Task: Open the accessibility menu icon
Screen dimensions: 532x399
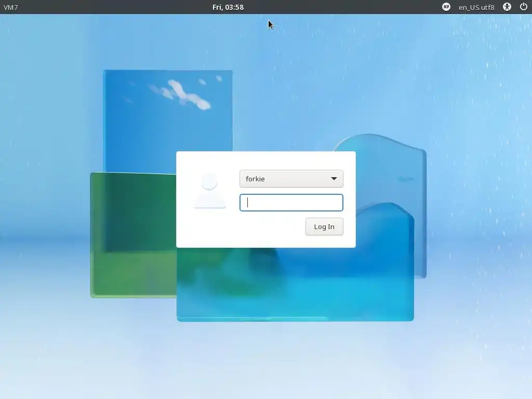Action: coord(507,7)
